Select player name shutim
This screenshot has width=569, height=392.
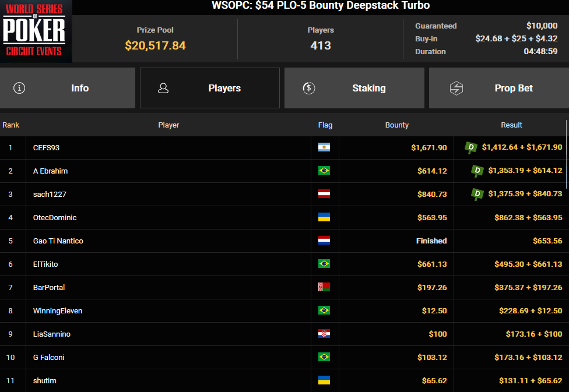click(45, 380)
